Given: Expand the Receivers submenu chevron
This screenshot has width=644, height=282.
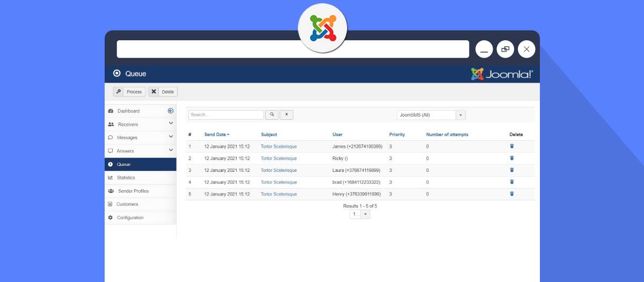Looking at the screenshot, I should pyautogui.click(x=171, y=124).
